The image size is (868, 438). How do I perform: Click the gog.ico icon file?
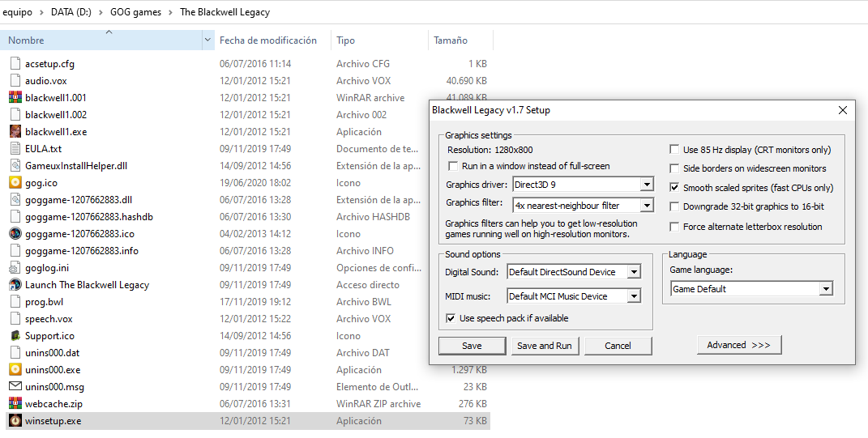[15, 183]
